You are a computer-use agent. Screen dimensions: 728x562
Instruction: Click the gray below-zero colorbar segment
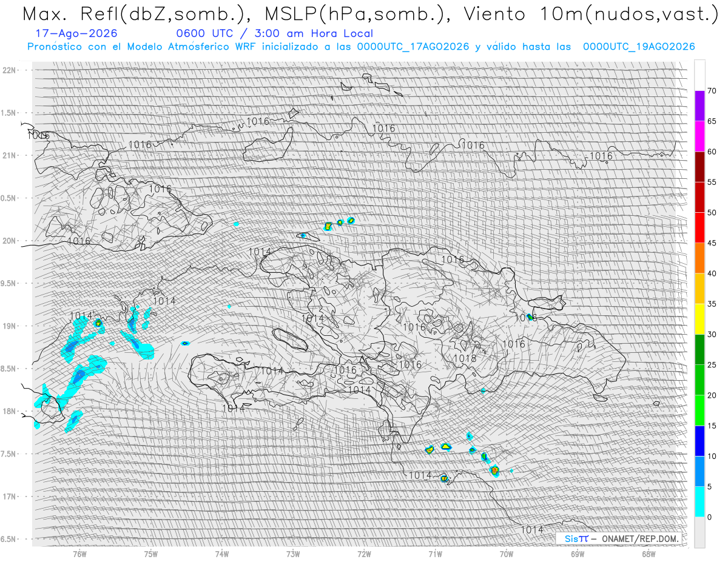(699, 532)
